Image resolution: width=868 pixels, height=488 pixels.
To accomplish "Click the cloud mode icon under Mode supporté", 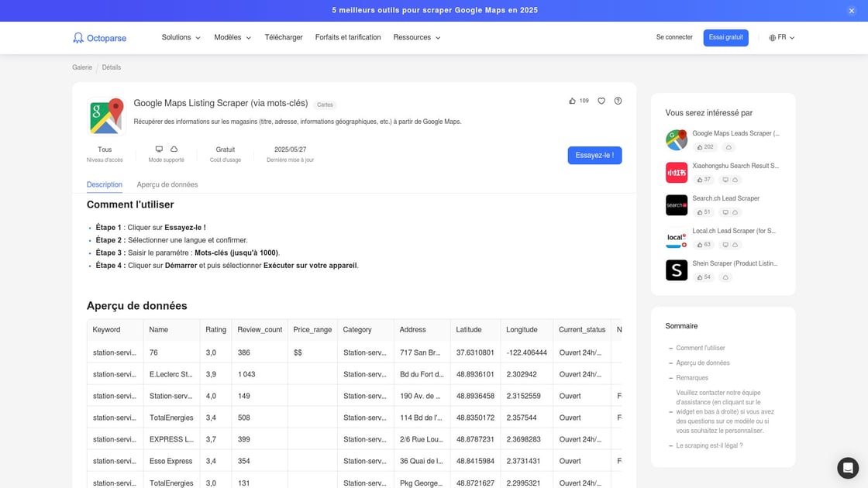I will point(174,149).
